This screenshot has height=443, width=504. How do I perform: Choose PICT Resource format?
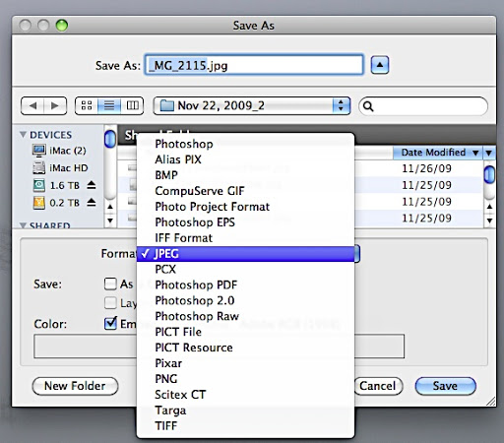[x=245, y=348]
